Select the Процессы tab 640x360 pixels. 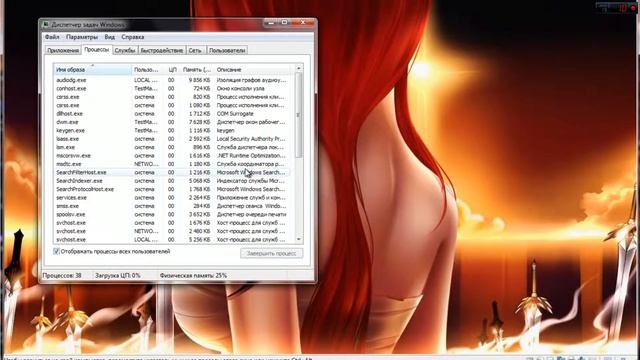click(x=97, y=50)
